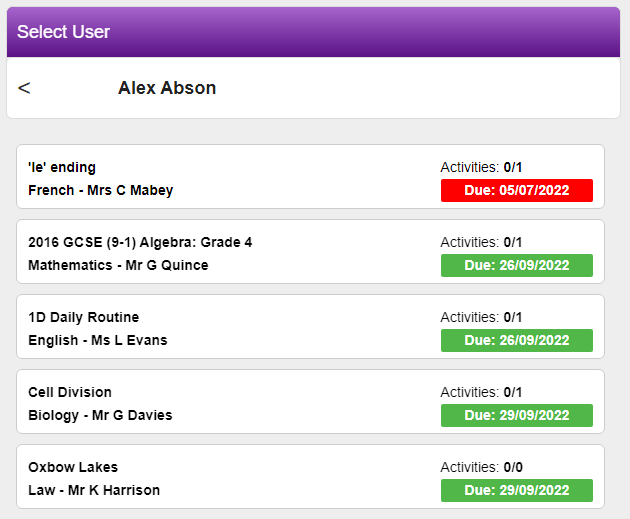Click Mathematics Due: 26/09/2022 green badge

517,266
